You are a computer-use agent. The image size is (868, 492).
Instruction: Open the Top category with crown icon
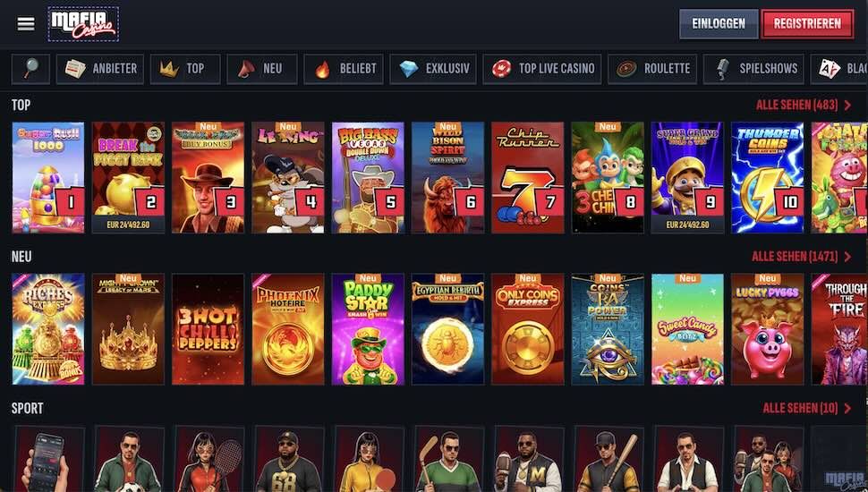point(185,69)
